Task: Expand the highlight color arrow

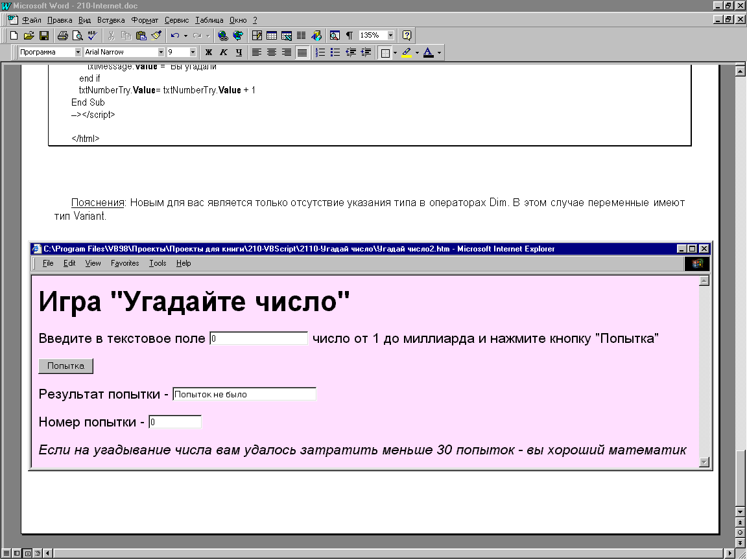Action: tap(418, 52)
